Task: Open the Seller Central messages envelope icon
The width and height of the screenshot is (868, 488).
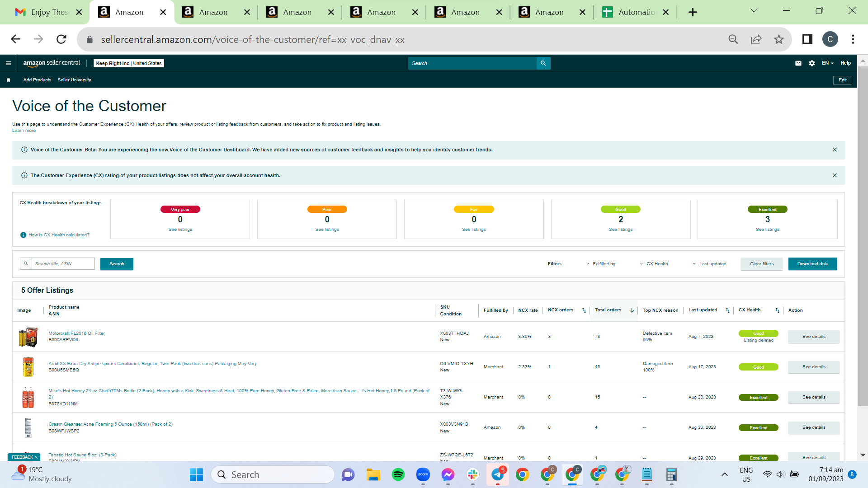Action: click(798, 63)
